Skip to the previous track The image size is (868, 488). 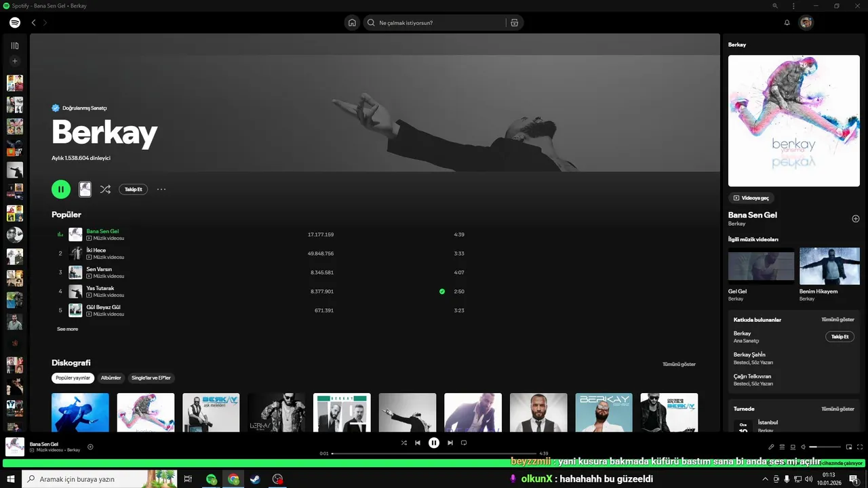point(418,443)
